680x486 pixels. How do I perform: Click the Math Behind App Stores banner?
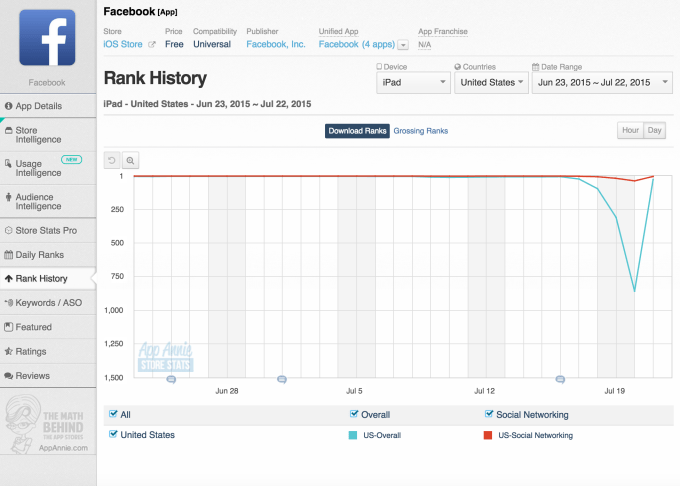(47, 423)
